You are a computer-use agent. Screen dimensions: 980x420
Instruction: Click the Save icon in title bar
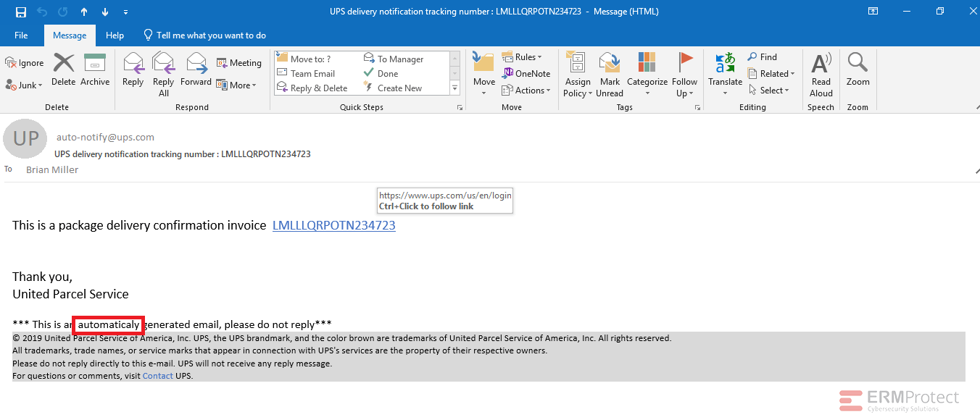click(20, 12)
